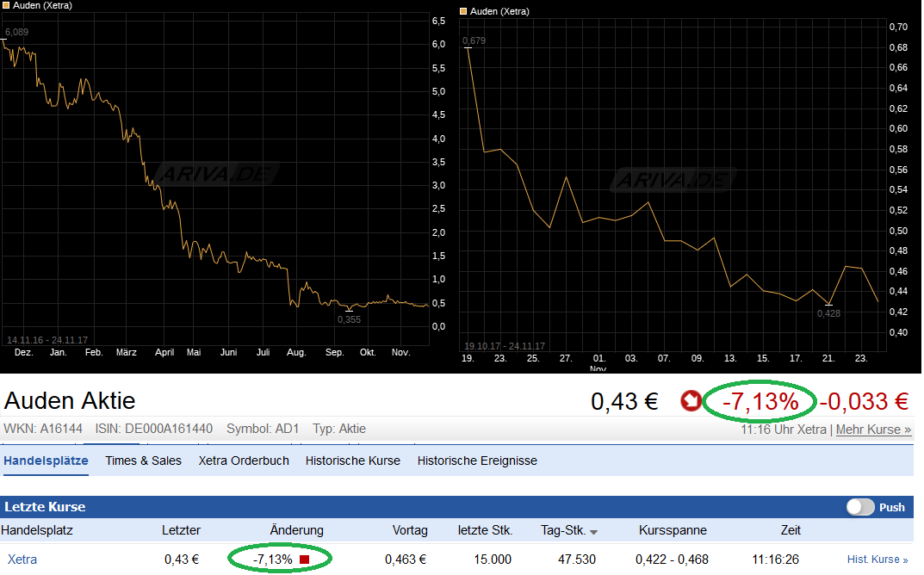Select the Historische Kurse tab
The width and height of the screenshot is (924, 575).
pos(352,461)
